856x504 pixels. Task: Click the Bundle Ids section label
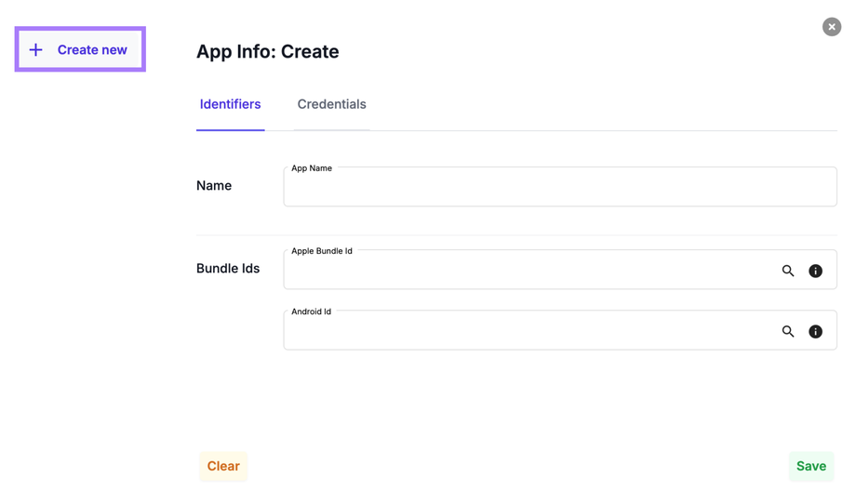[228, 269]
